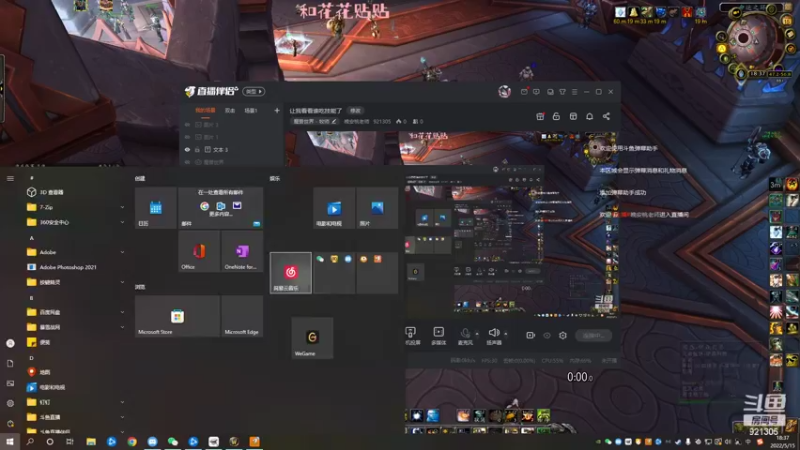Launch the WeGame tile

312,338
